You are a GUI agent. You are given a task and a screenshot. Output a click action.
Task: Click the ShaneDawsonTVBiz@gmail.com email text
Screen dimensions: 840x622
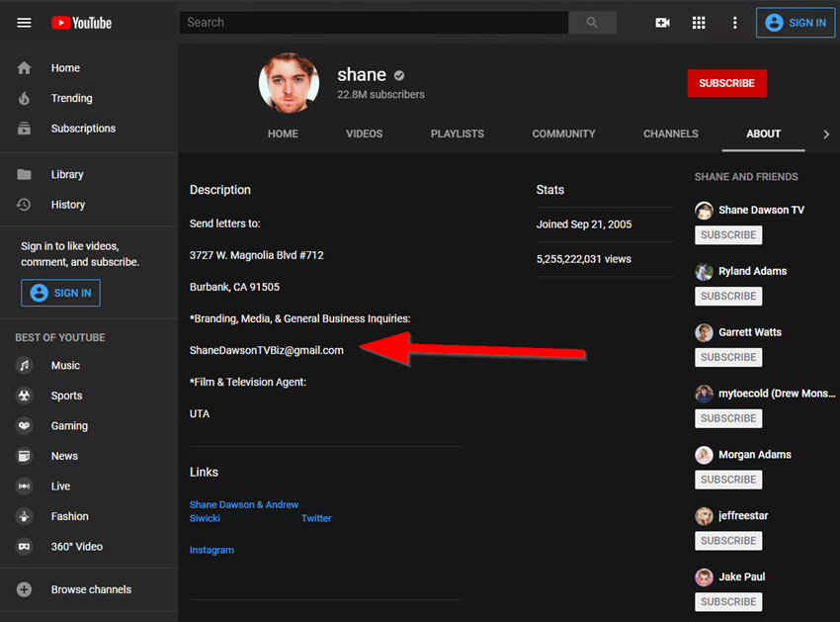266,350
